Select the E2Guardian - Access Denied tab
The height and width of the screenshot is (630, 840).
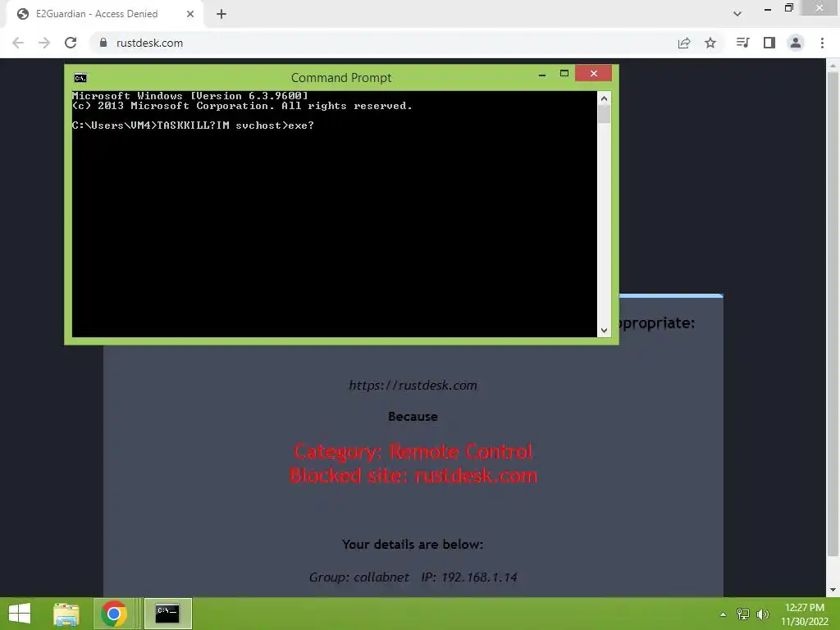tap(97, 14)
